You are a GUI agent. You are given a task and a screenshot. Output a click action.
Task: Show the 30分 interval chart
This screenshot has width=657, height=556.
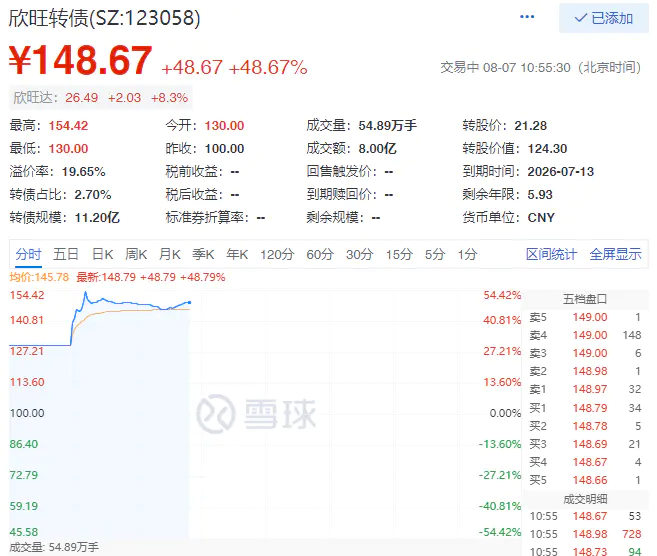pos(360,254)
